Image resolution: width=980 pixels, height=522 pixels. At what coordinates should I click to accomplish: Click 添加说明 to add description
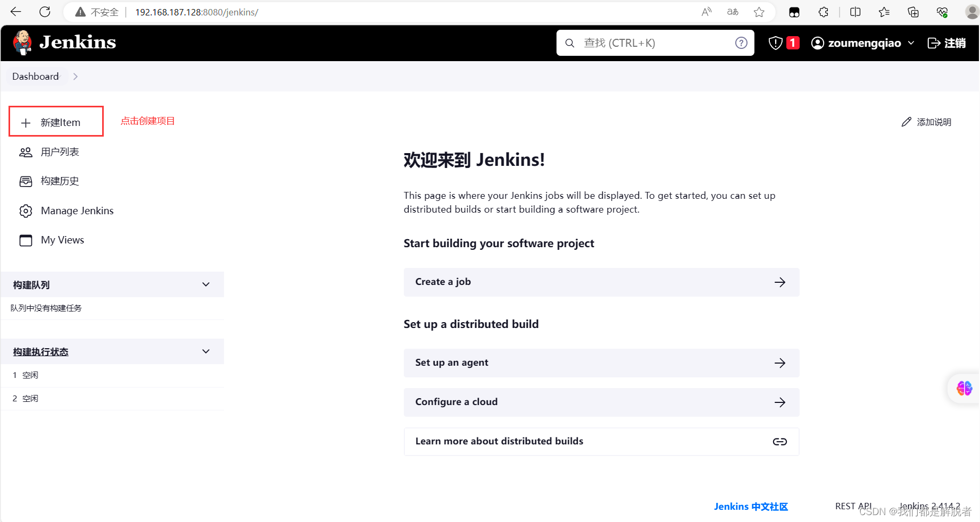927,122
